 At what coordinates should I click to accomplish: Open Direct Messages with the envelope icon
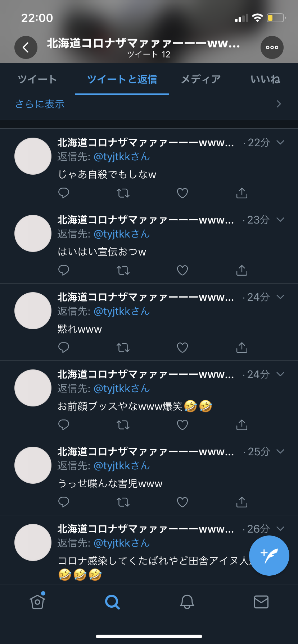pos(261,602)
